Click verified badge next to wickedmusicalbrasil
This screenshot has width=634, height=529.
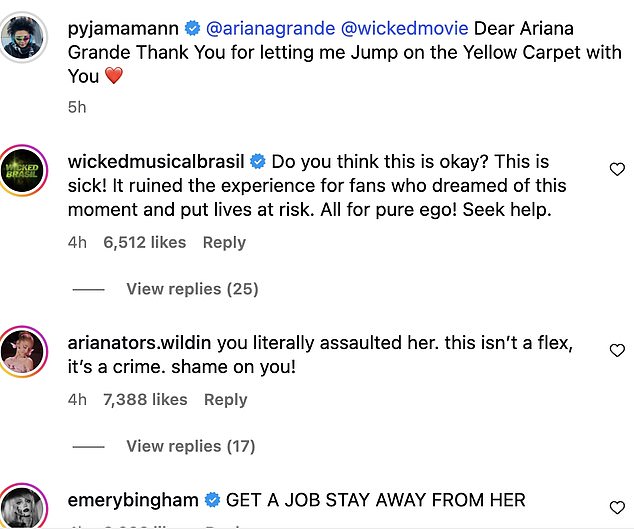tap(257, 162)
